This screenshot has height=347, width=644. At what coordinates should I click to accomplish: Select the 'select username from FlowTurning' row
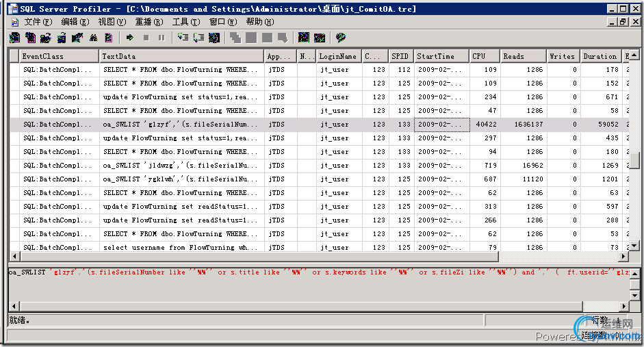pyautogui.click(x=181, y=248)
